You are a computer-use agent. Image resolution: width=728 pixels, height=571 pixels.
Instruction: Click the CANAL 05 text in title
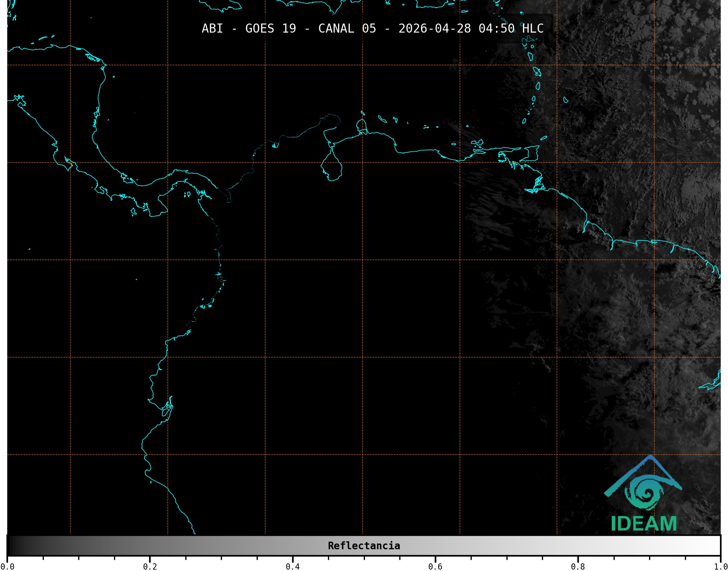point(347,28)
